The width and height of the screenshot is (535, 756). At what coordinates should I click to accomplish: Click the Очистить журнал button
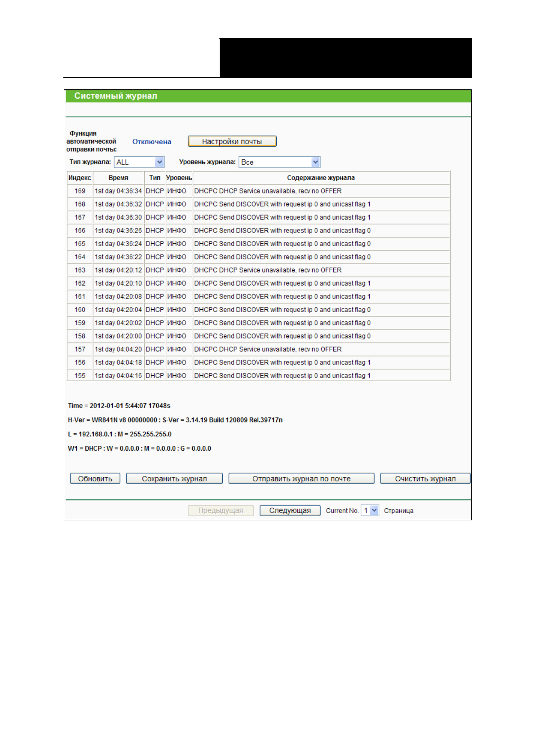point(425,479)
